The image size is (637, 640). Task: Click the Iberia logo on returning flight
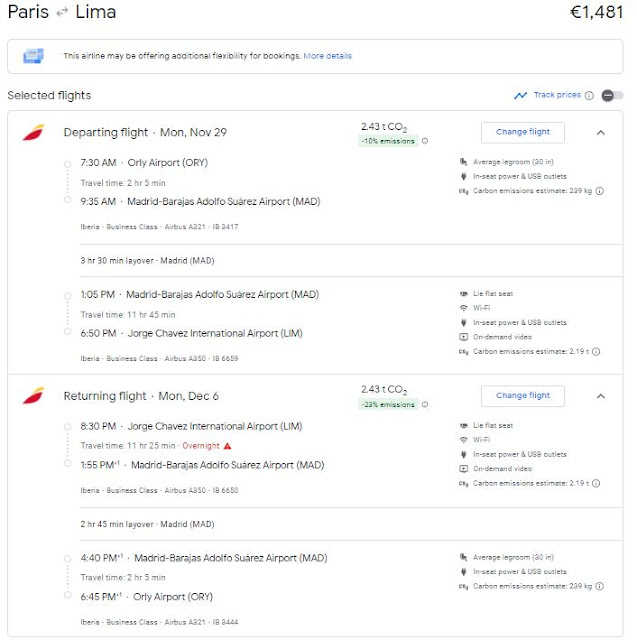32,395
